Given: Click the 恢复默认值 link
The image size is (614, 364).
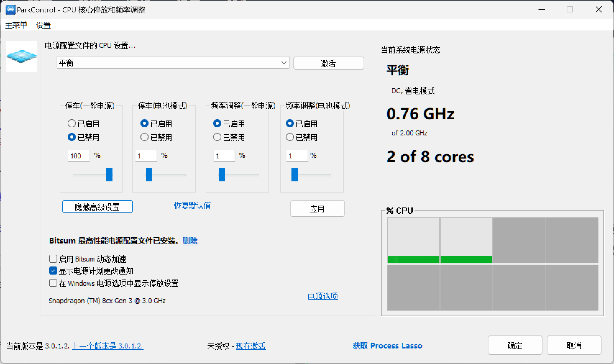Looking at the screenshot, I should [192, 206].
